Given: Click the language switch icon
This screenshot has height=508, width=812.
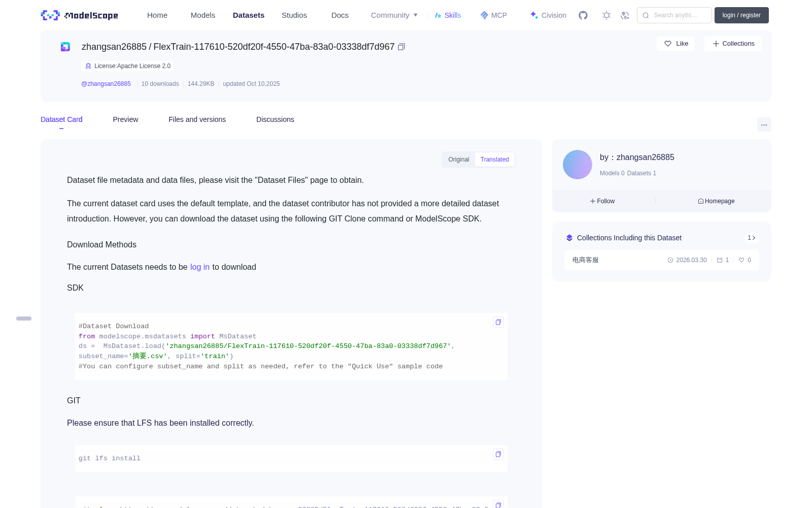Looking at the screenshot, I should [625, 15].
